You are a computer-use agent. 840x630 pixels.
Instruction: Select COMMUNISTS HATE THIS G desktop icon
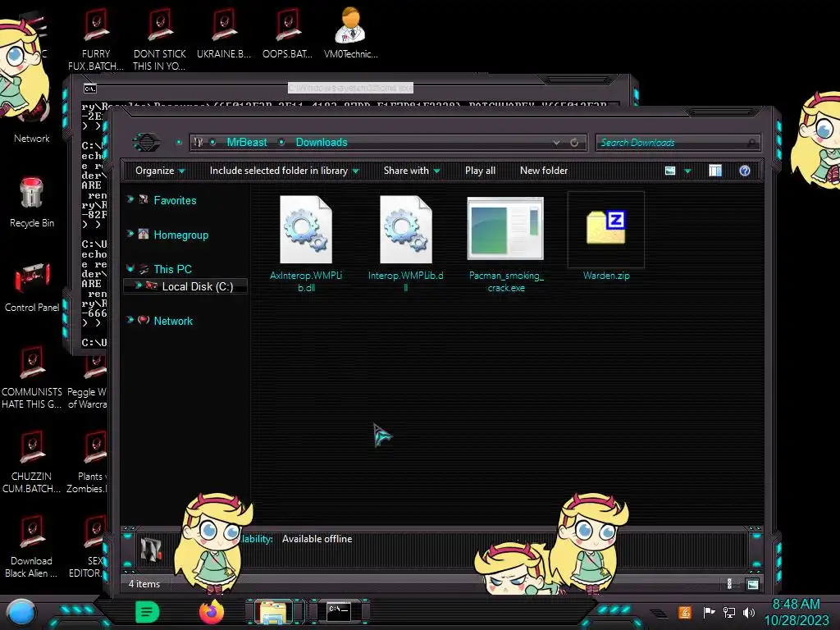tap(32, 377)
